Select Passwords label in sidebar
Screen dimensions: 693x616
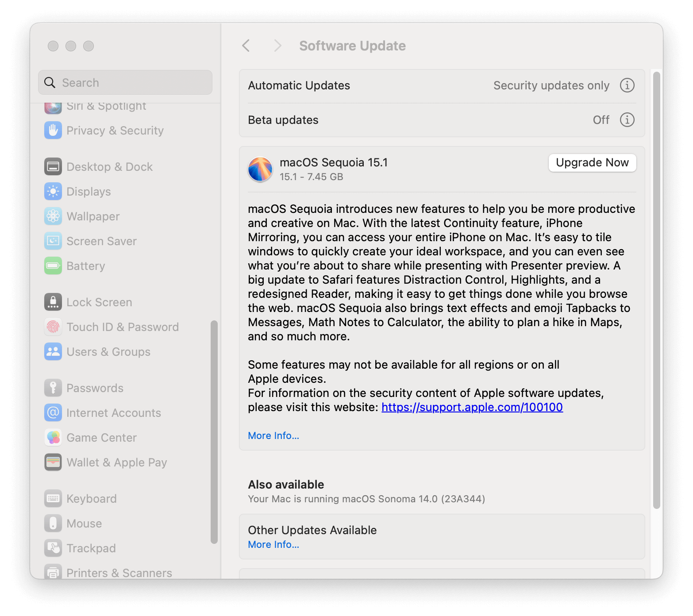[x=95, y=388]
